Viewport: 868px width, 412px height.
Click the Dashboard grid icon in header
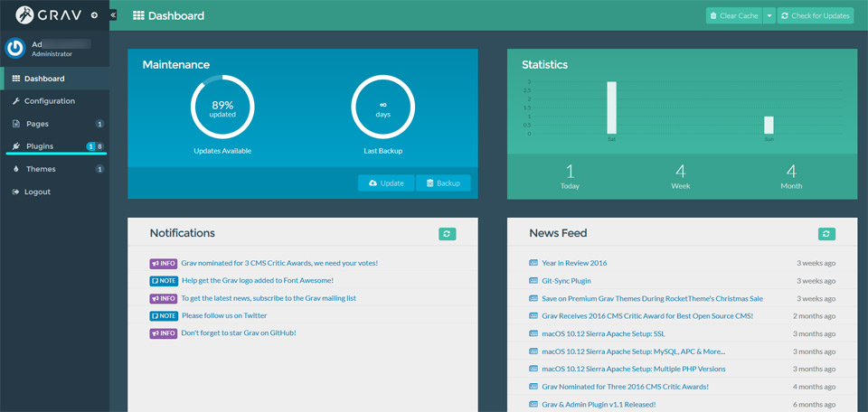[x=138, y=15]
